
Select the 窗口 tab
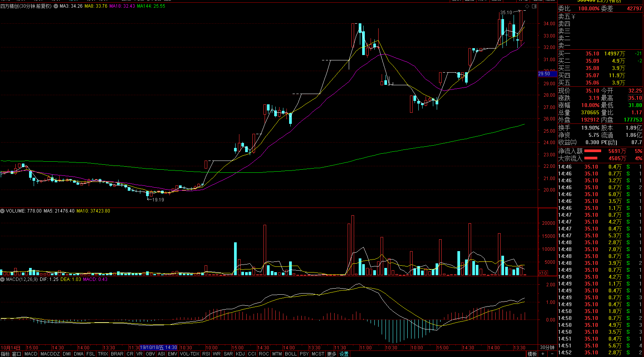(x=16, y=354)
